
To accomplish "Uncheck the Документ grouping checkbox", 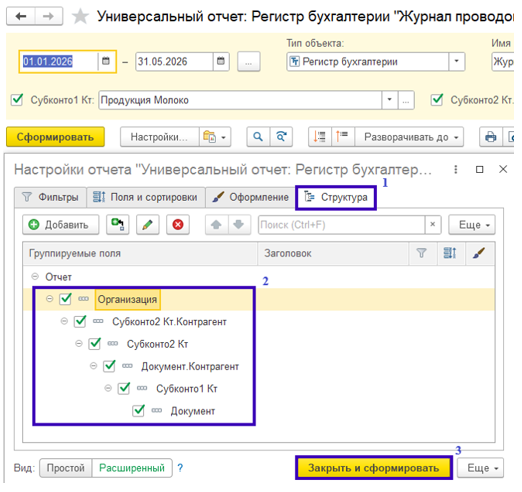I will coord(139,411).
